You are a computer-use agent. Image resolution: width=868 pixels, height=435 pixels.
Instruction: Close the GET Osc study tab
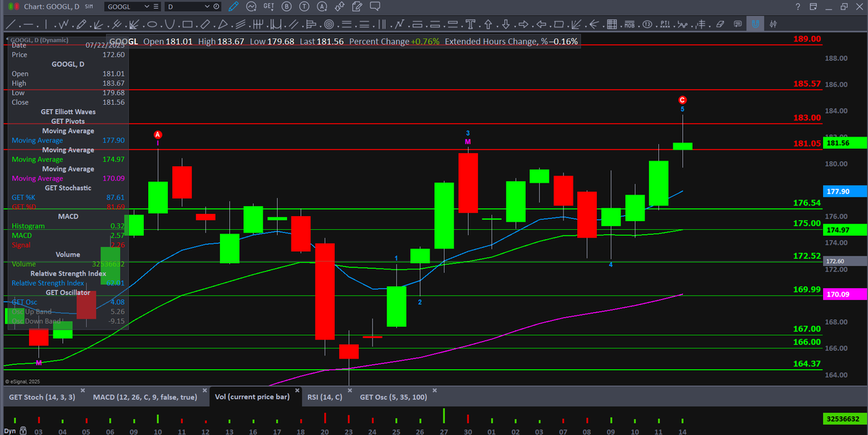(435, 390)
